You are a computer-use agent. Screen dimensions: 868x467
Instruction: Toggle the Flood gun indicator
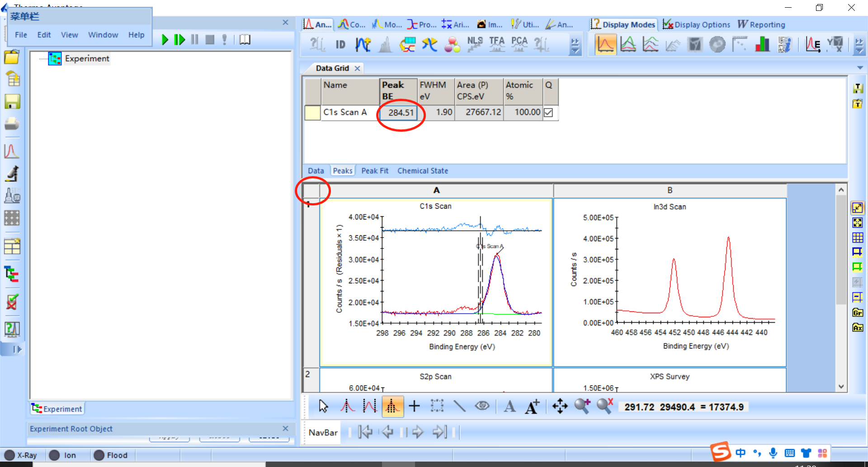[x=110, y=455]
